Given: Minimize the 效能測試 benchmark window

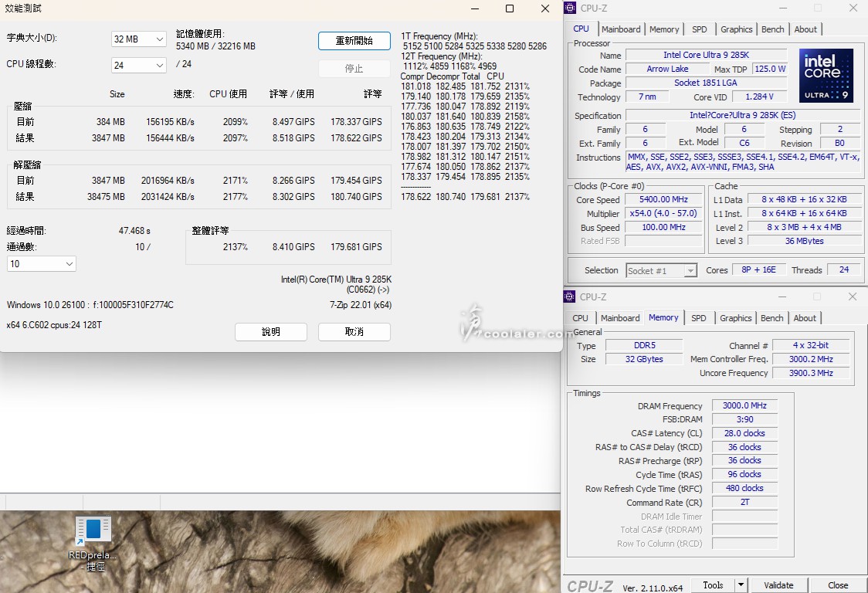Looking at the screenshot, I should point(475,8).
